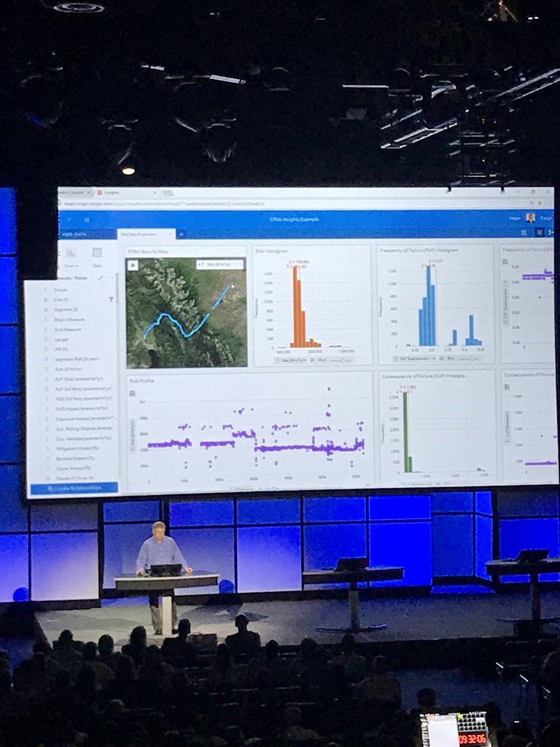Open the dataset options ellipsis menu

(111, 278)
